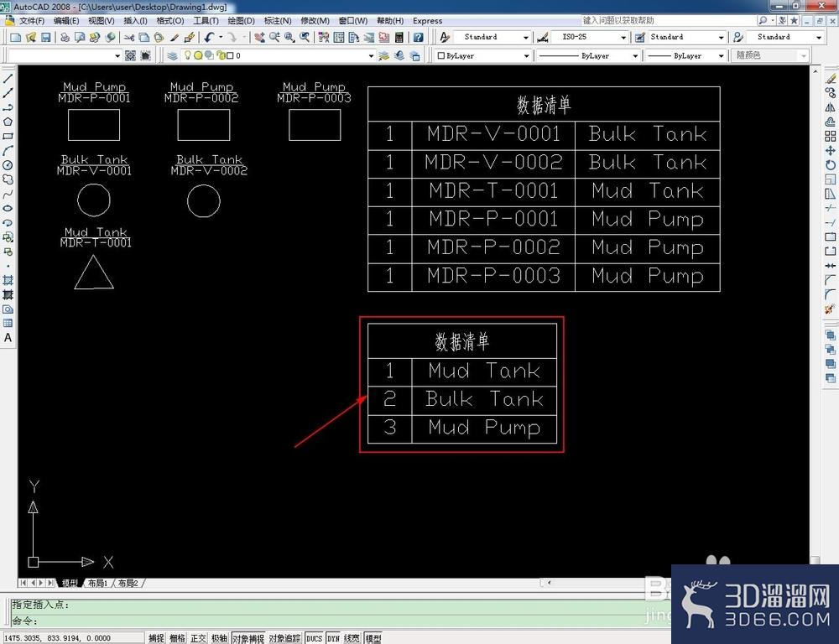
Task: Toggle DYN dynamic input in the status bar
Action: tap(333, 638)
